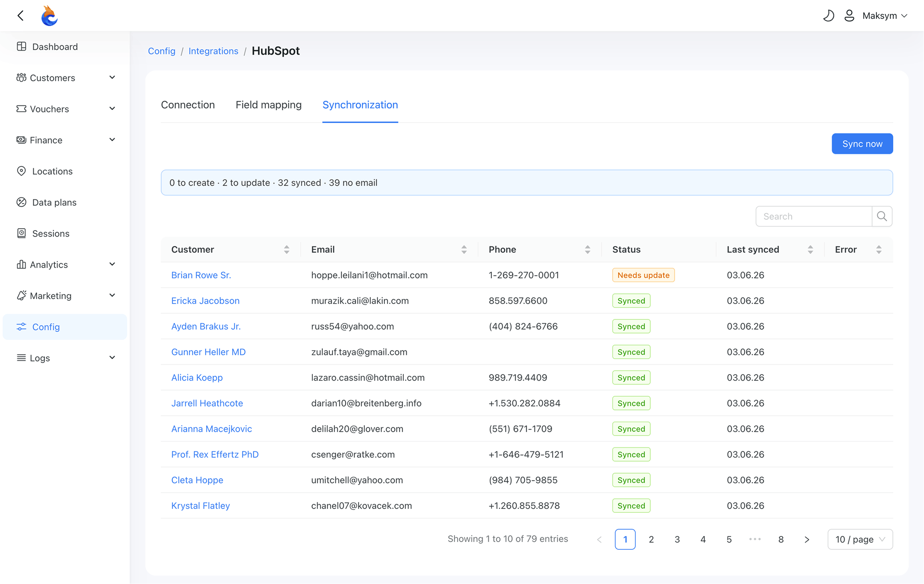Open customer Prof. Rex Effertz PhD

[215, 455]
